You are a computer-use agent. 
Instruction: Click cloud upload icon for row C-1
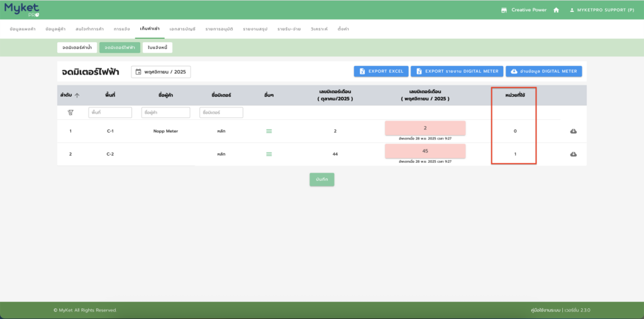click(x=574, y=131)
